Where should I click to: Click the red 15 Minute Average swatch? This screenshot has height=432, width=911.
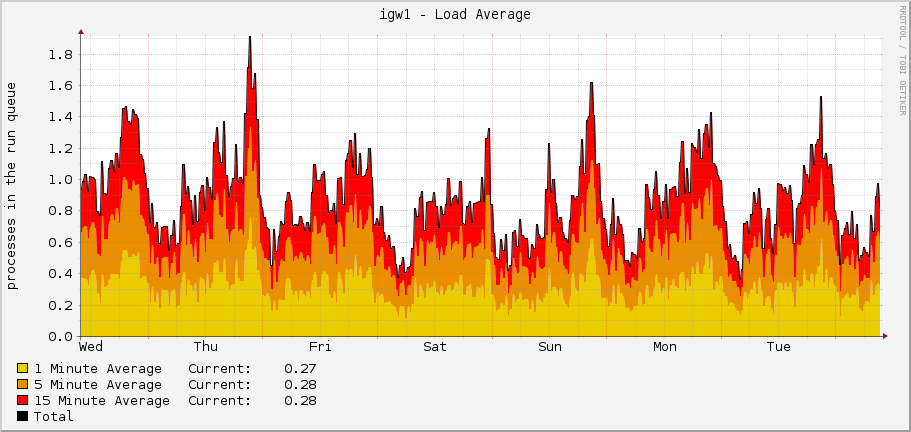coord(23,401)
